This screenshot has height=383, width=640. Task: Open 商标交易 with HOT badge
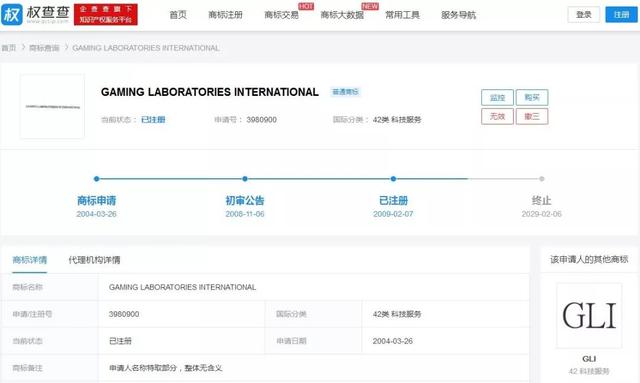coord(281,15)
